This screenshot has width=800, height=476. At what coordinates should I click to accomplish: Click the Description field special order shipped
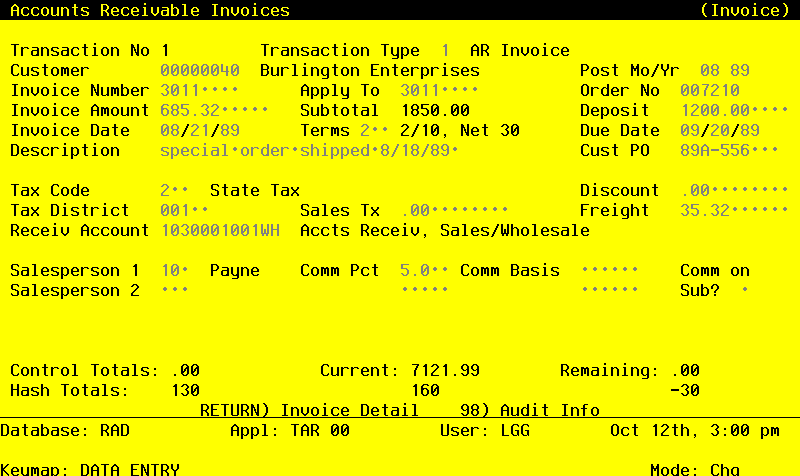pos(309,151)
